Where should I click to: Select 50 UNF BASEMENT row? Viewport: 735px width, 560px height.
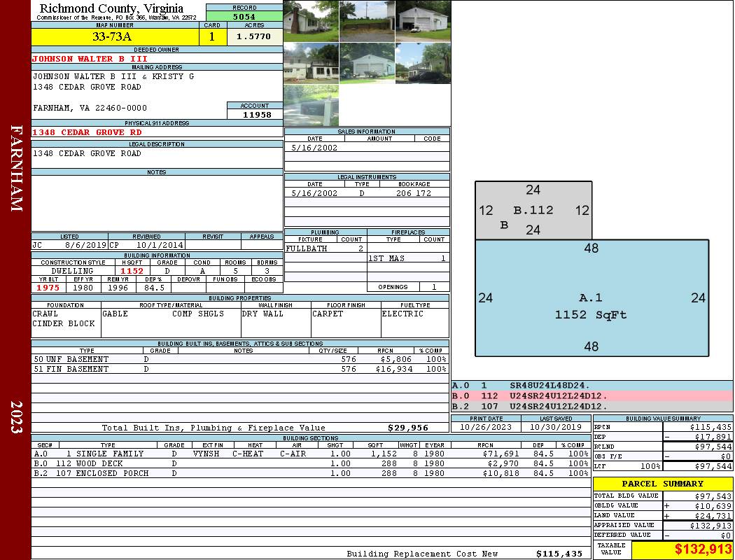(240, 359)
